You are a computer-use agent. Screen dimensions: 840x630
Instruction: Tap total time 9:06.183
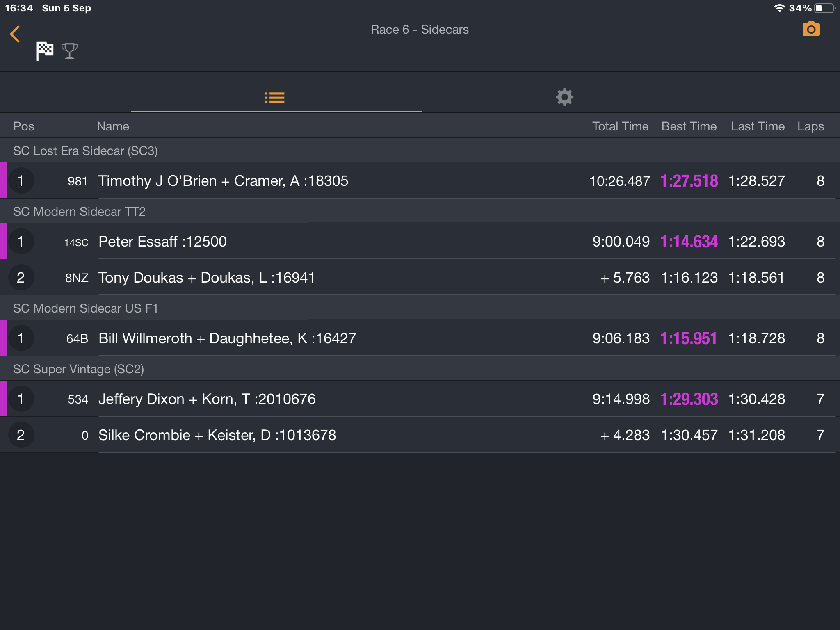pyautogui.click(x=621, y=338)
